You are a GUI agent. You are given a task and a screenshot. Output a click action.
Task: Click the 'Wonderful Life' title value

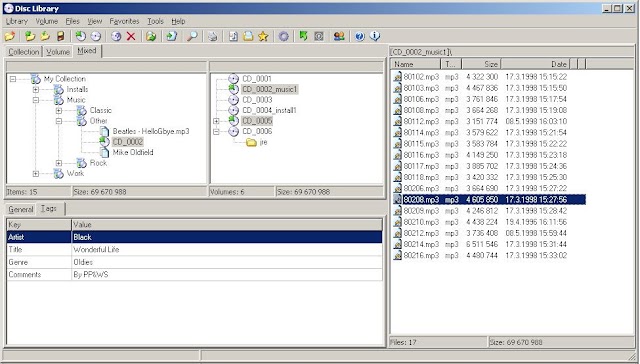coord(96,250)
